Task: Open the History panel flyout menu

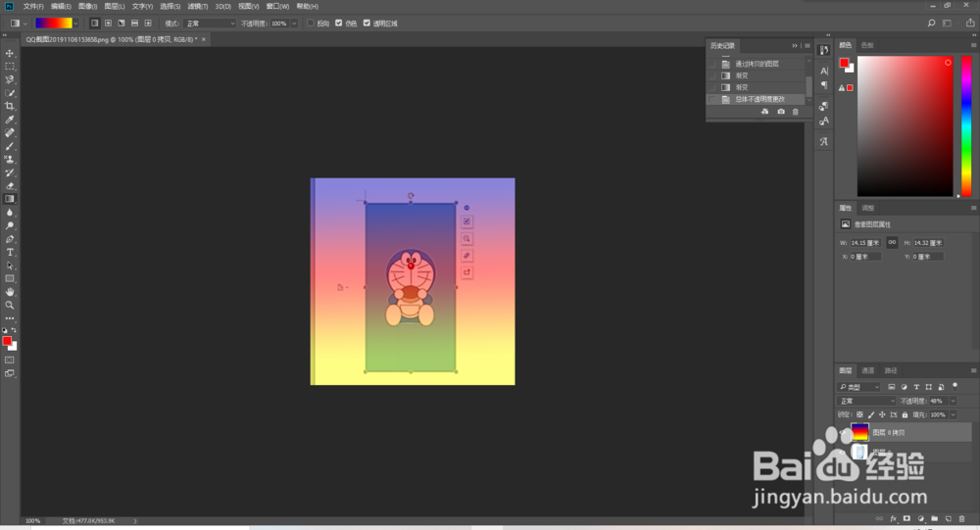Action: (808, 46)
